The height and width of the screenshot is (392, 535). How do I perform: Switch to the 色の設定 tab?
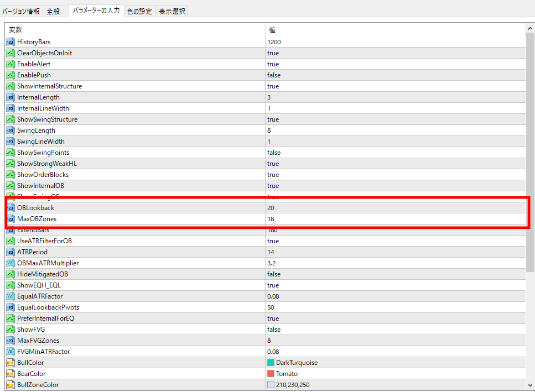[139, 11]
